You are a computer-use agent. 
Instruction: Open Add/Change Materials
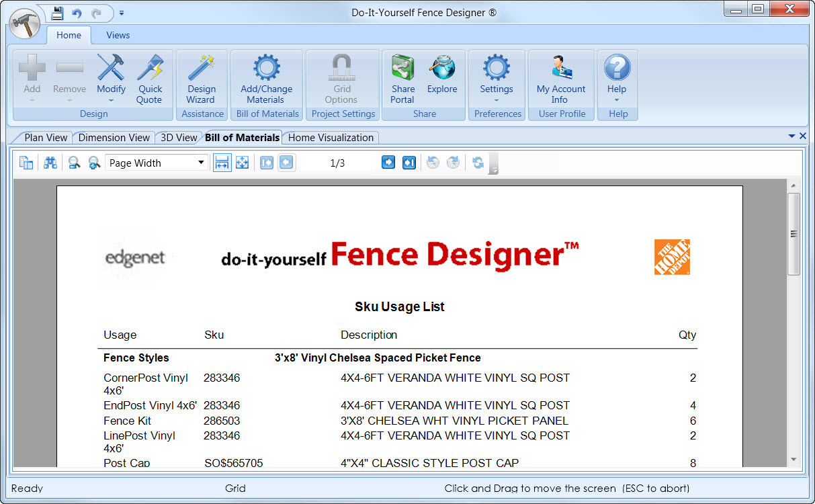coord(266,79)
